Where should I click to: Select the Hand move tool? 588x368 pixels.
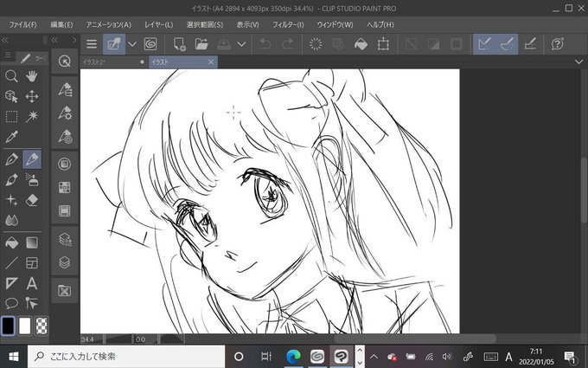(32, 76)
